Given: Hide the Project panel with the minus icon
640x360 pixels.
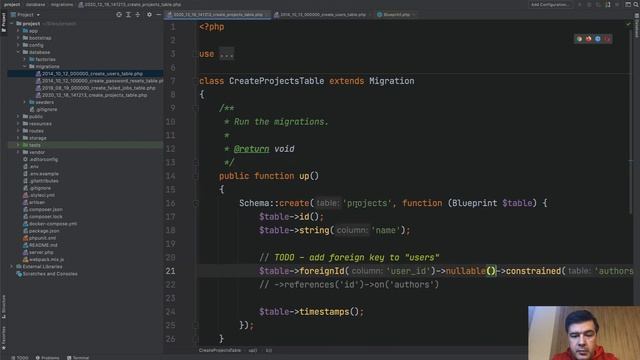Looking at the screenshot, I should coord(158,15).
